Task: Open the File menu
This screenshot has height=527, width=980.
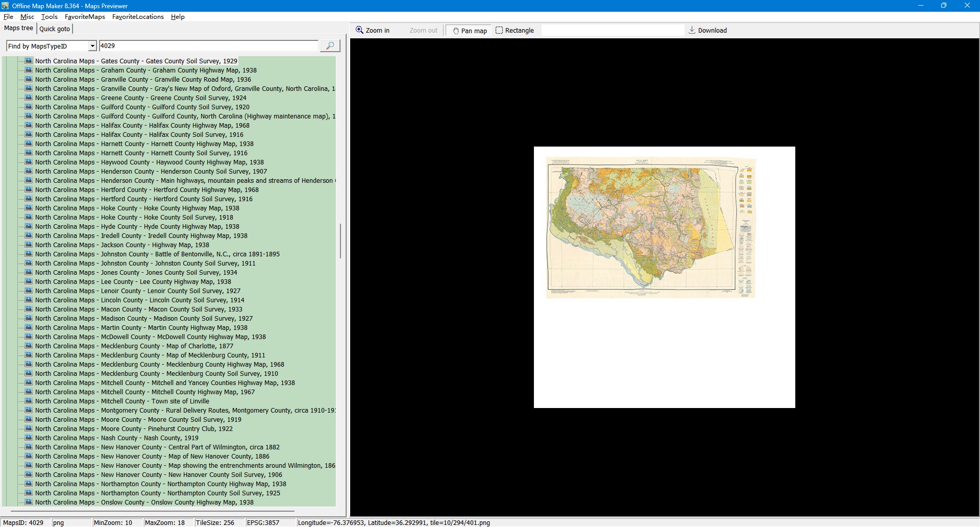Action: point(8,17)
